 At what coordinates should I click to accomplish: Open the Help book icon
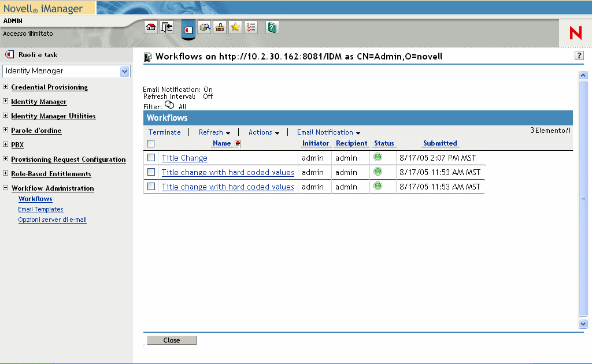pos(272,27)
